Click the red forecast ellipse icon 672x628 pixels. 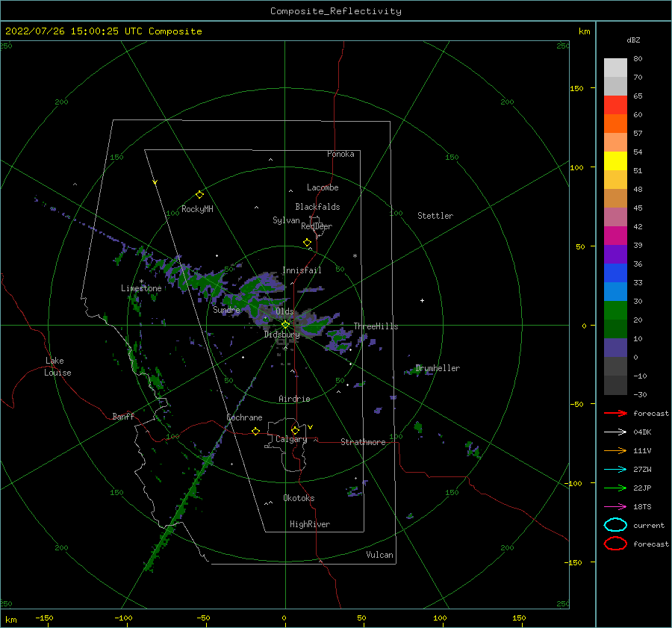click(x=615, y=544)
